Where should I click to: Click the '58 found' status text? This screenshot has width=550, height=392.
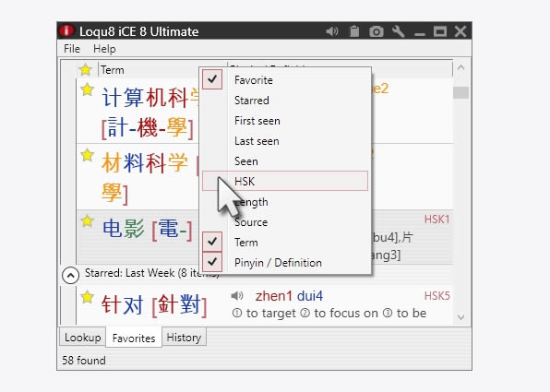point(84,361)
